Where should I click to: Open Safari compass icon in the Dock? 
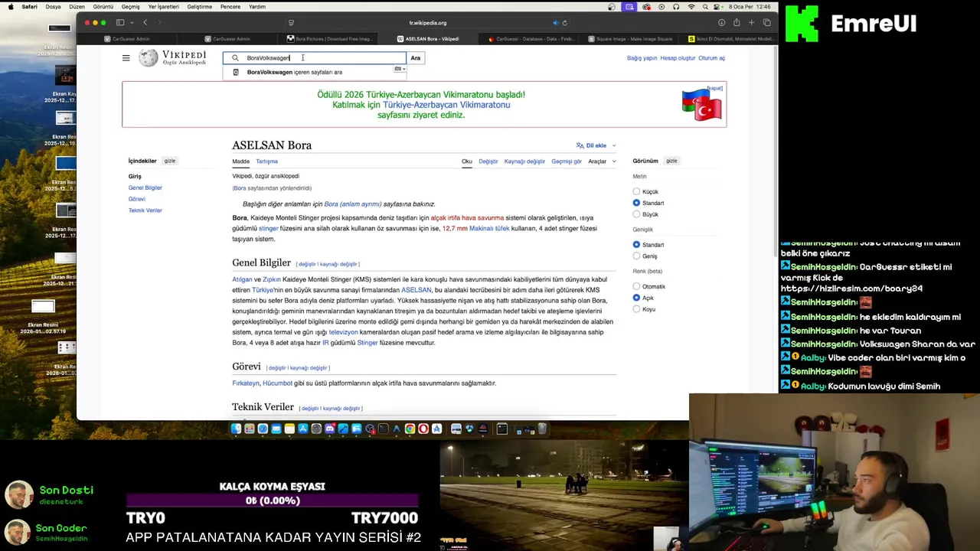tap(263, 429)
